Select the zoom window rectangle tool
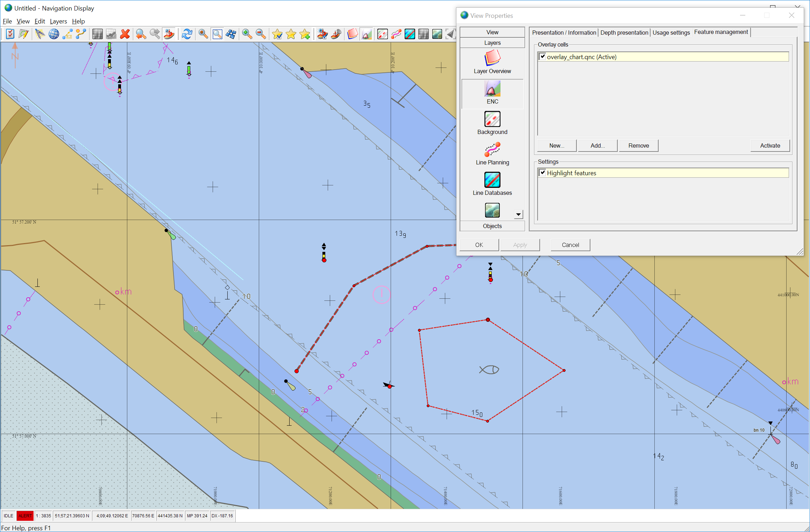 [217, 34]
